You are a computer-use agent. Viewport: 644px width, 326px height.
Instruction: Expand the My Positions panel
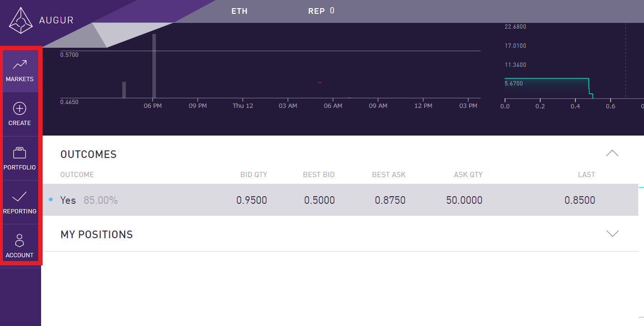click(x=612, y=233)
